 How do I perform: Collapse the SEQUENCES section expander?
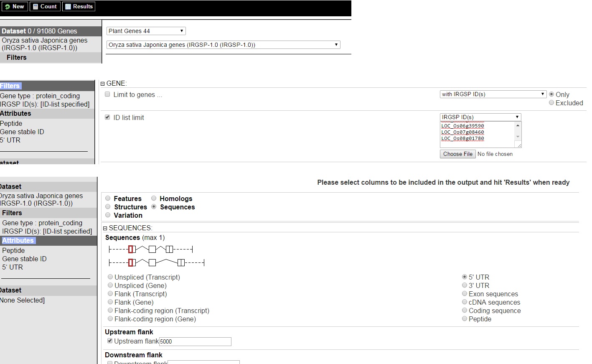[x=105, y=228]
